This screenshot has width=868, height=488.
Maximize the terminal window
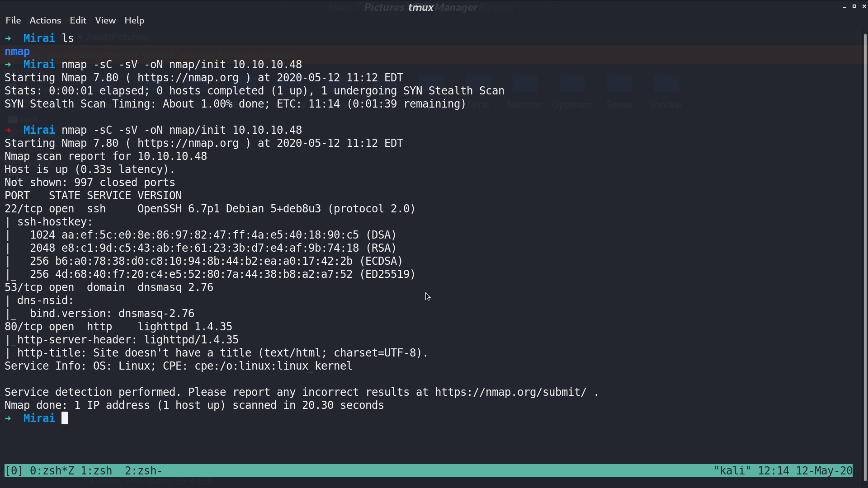coord(854,7)
